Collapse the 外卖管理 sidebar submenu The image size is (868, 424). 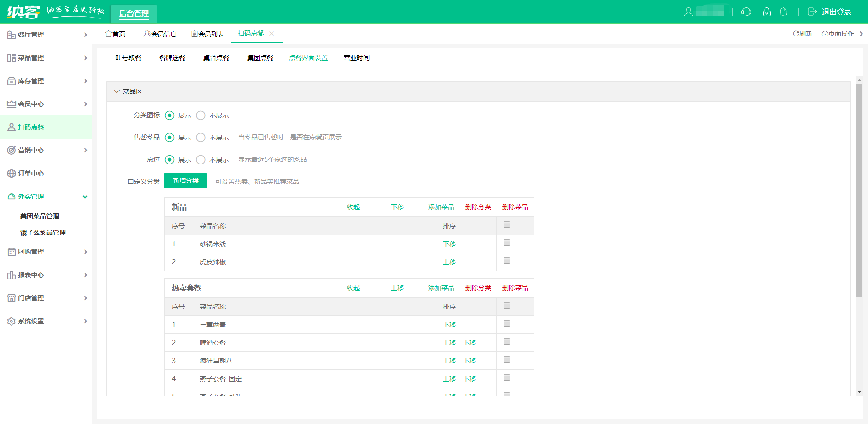click(x=85, y=196)
